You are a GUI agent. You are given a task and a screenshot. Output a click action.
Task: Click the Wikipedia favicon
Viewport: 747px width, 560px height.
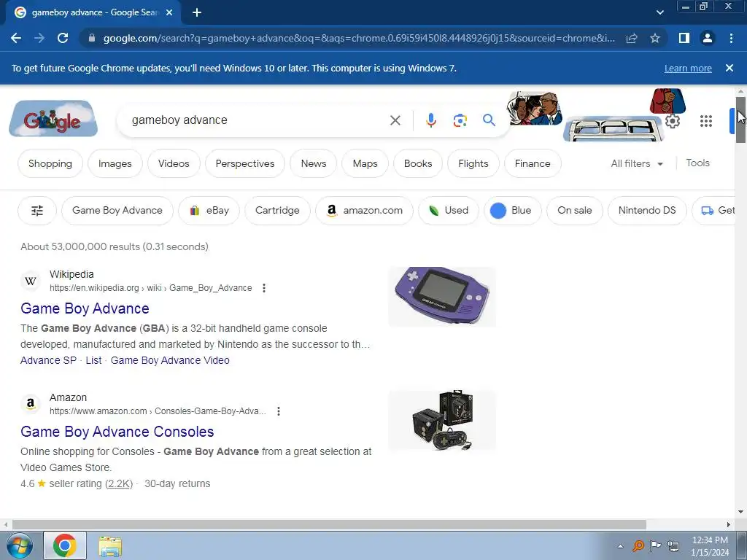coord(31,281)
